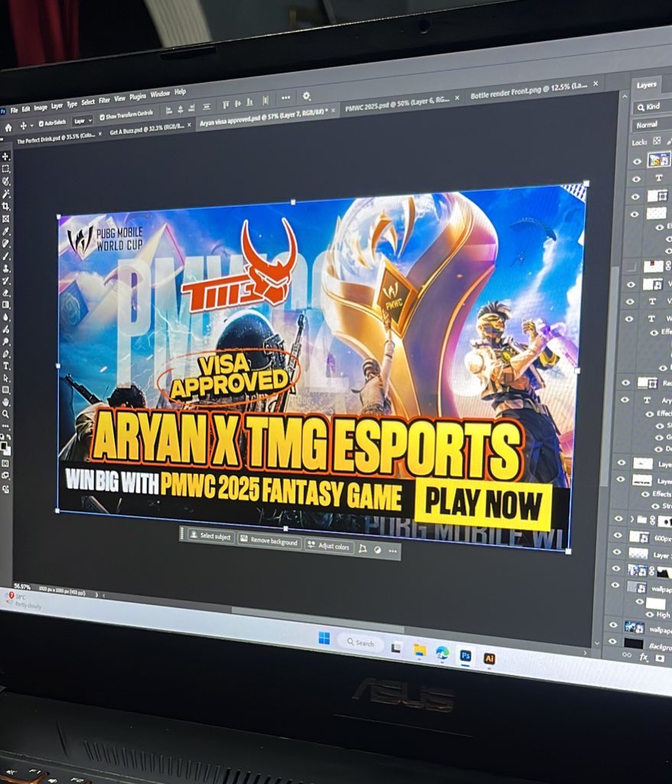672x784 pixels.
Task: Toggle Show Transform Controls checkbox
Action: pos(102,117)
